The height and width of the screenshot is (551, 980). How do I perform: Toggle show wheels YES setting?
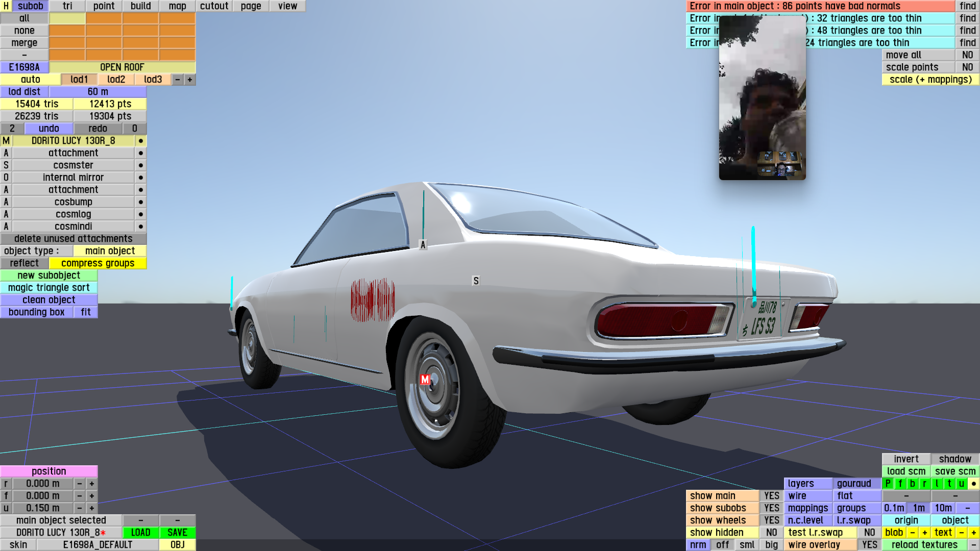pyautogui.click(x=771, y=520)
